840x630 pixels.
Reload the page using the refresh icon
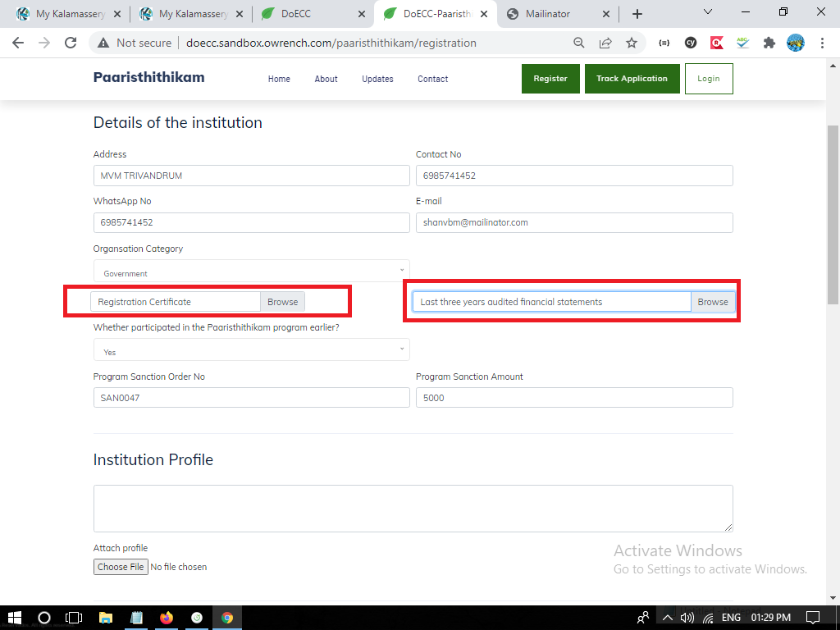pos(71,43)
